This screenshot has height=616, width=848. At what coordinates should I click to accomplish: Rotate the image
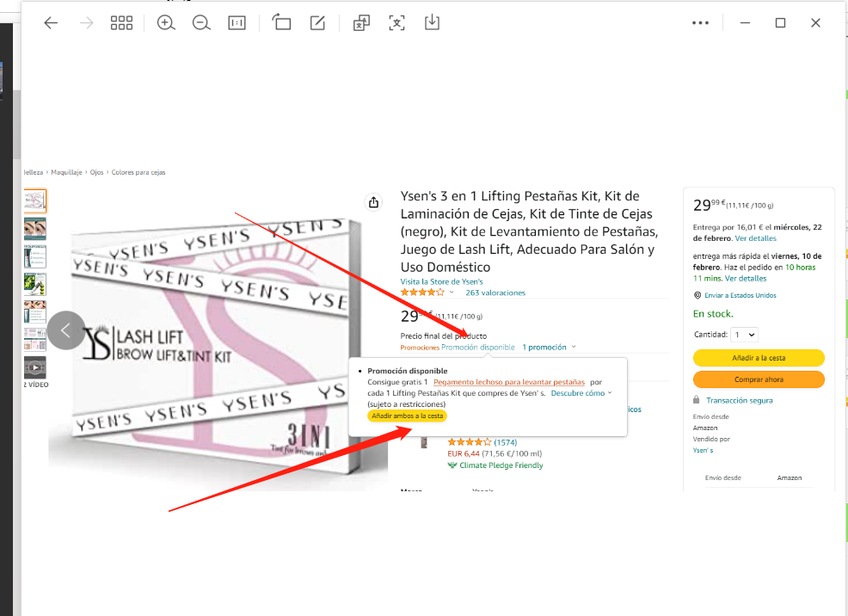point(282,23)
